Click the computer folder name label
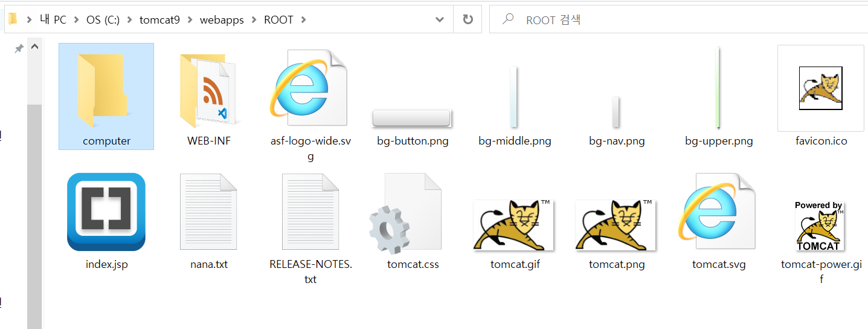The width and height of the screenshot is (868, 329). pyautogui.click(x=106, y=141)
